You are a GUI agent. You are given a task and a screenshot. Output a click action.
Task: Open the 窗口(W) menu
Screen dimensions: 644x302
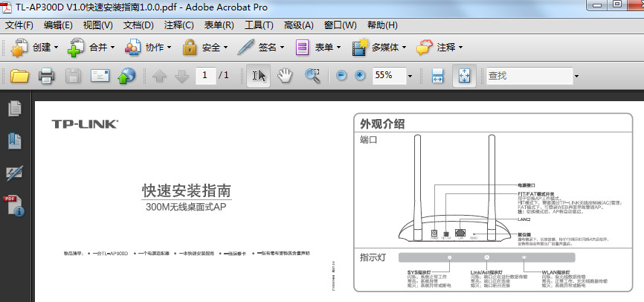coord(340,25)
